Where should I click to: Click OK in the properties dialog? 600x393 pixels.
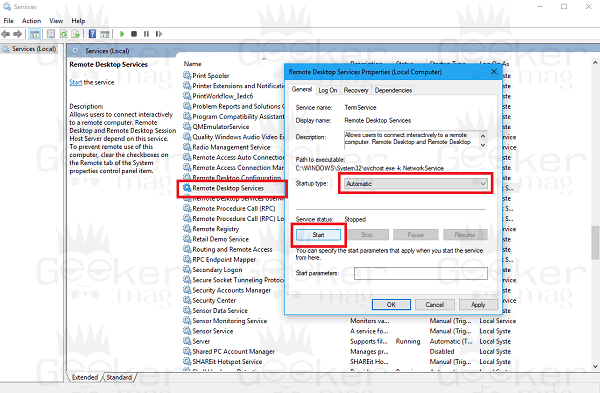click(391, 305)
